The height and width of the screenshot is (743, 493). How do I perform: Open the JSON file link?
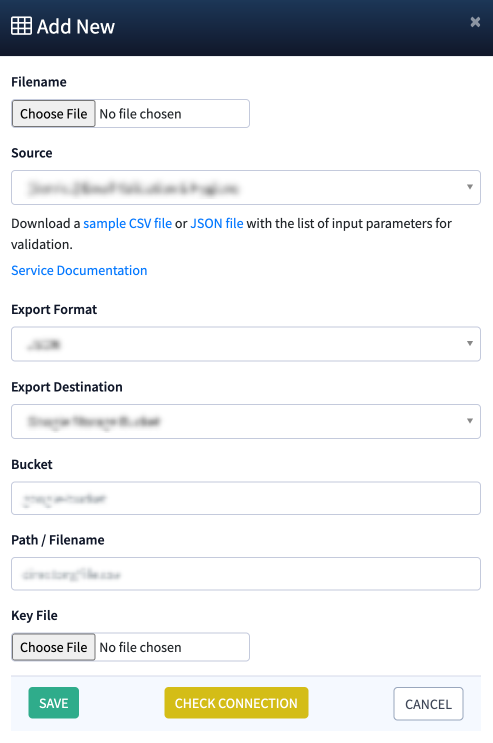pyautogui.click(x=217, y=223)
